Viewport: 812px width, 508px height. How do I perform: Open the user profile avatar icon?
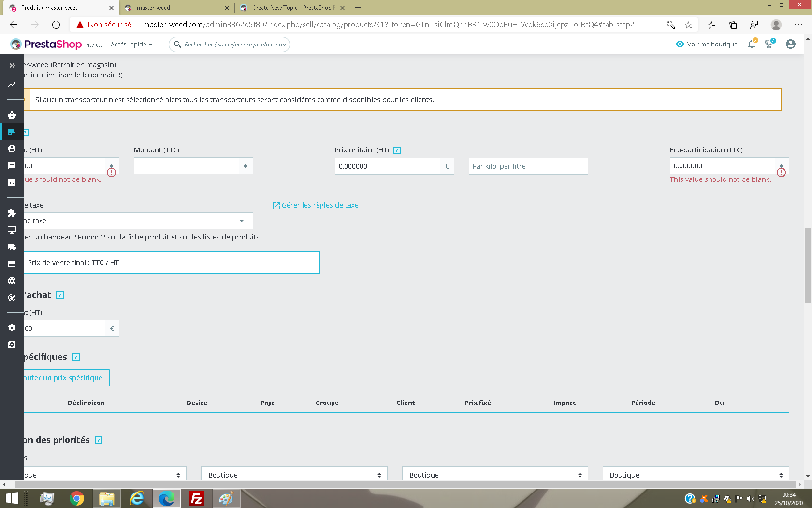[x=791, y=44]
